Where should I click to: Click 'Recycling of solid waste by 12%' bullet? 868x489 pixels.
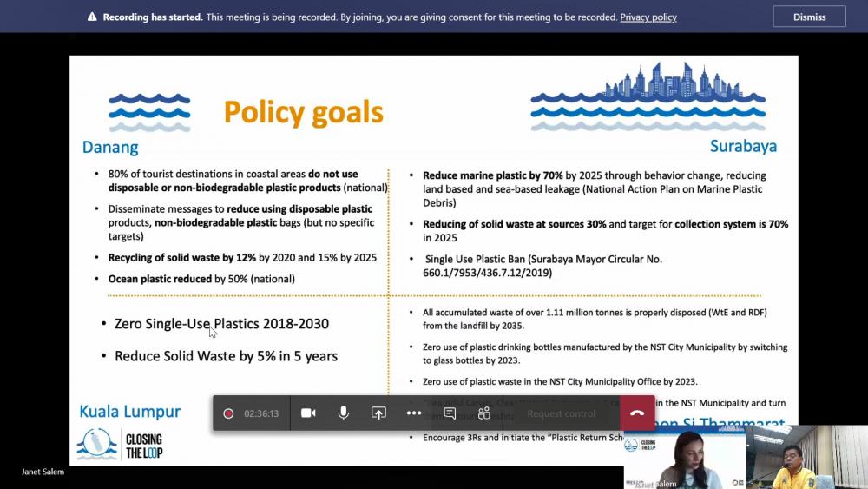click(x=242, y=258)
